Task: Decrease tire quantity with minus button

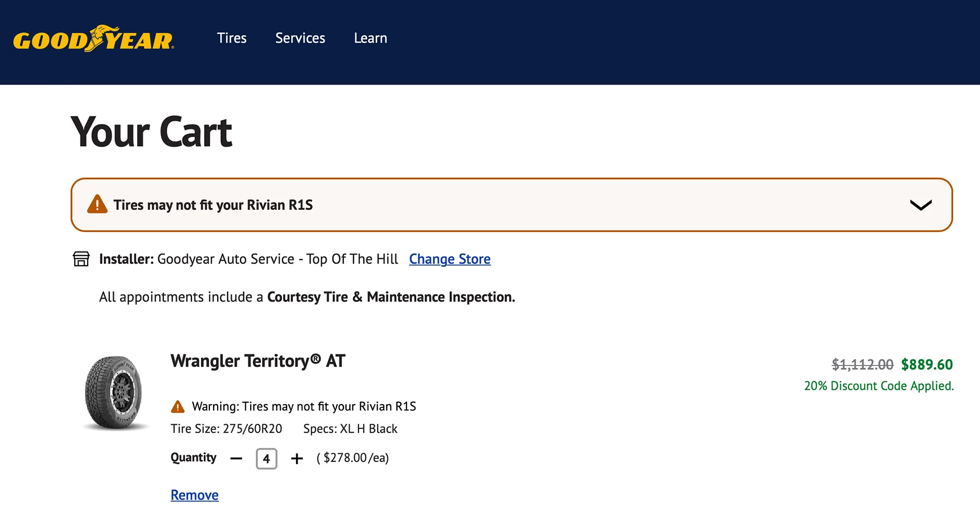Action: point(236,458)
